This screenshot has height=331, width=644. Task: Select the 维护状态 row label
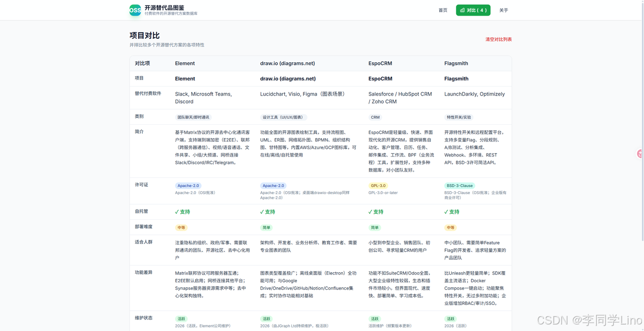(144, 318)
